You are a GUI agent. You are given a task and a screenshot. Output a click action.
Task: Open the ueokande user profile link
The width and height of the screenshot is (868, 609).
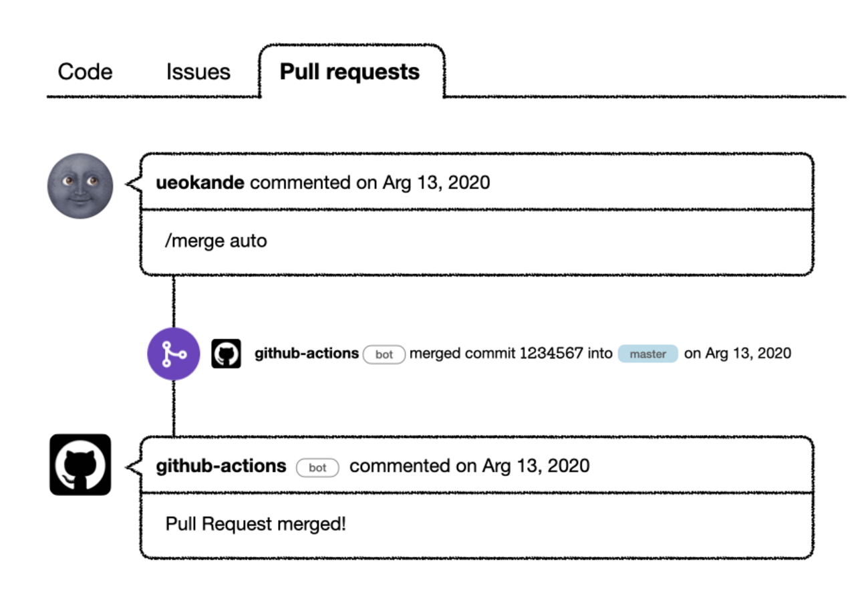(x=199, y=182)
